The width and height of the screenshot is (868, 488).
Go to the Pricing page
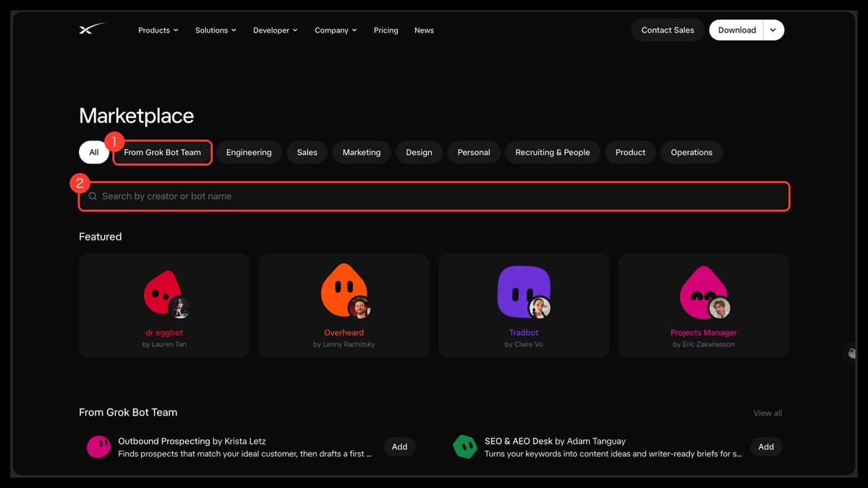386,30
